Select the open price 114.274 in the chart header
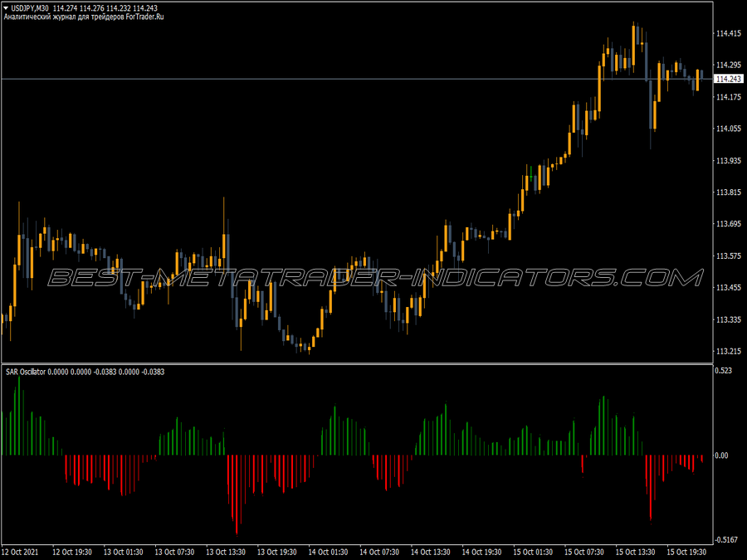Viewport: 747px width, 560px height. point(64,8)
